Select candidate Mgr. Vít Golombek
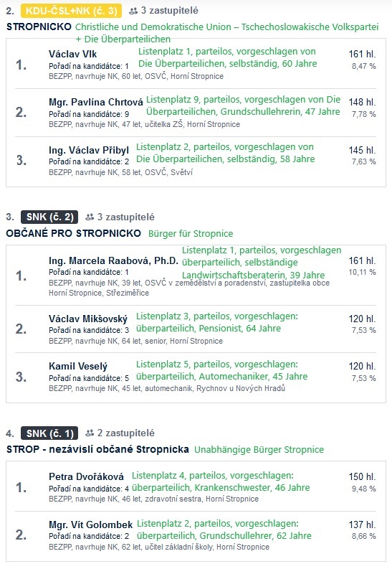Image resolution: width=392 pixels, height=569 pixels. [91, 525]
